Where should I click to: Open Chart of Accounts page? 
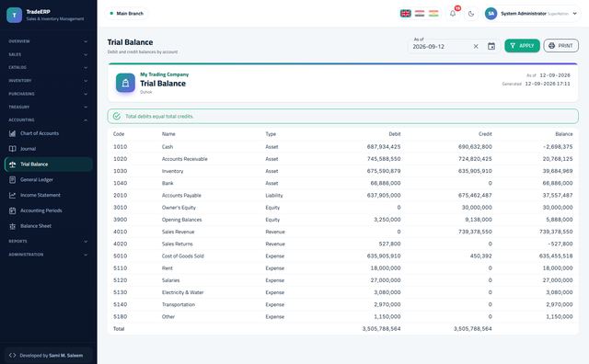pyautogui.click(x=48, y=133)
